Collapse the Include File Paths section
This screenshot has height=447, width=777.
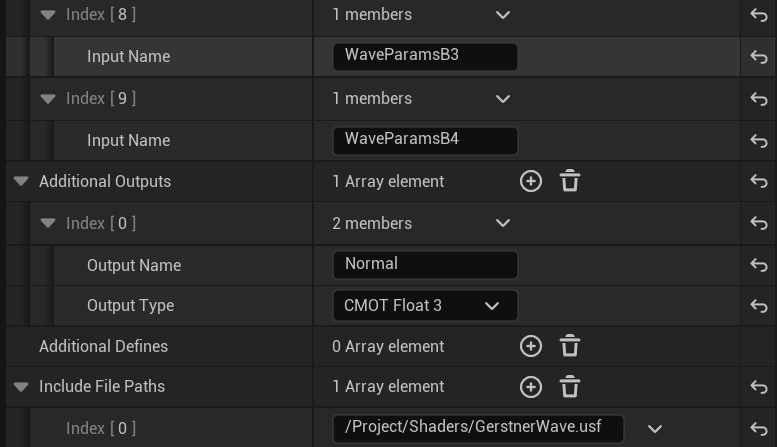pyautogui.click(x=21, y=387)
